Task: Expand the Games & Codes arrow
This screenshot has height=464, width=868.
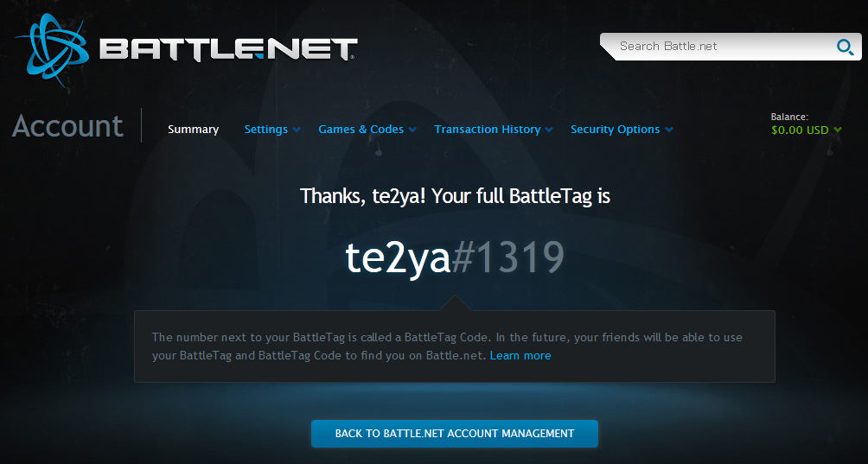Action: point(412,130)
